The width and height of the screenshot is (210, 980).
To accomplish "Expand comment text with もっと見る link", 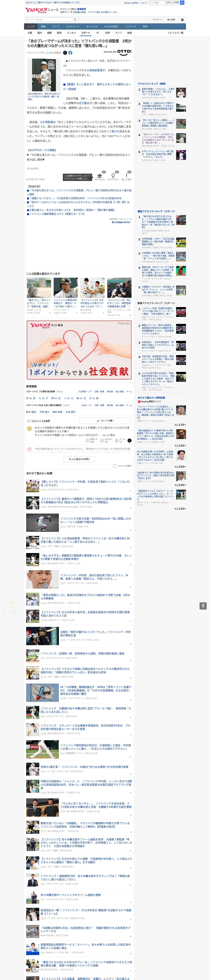I will pyautogui.click(x=109, y=435).
